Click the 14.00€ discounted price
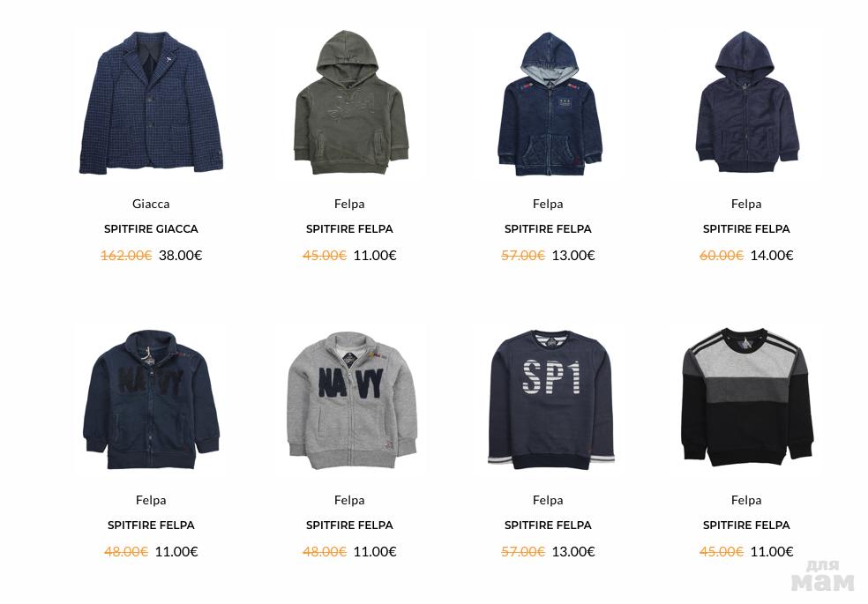Image resolution: width=868 pixels, height=604 pixels. (x=772, y=256)
